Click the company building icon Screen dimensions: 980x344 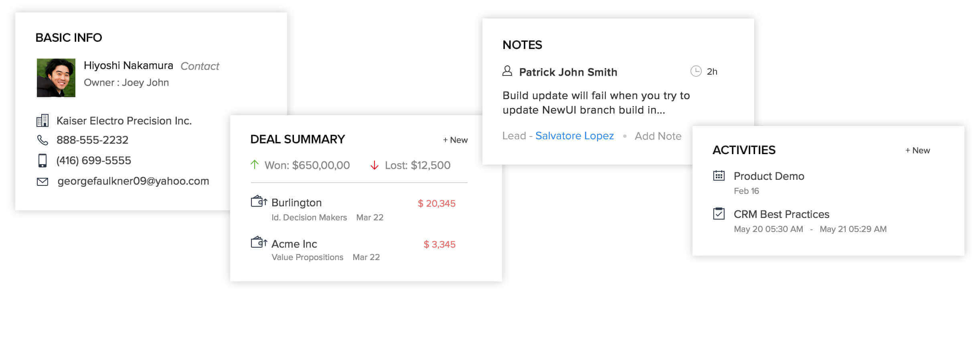pyautogui.click(x=43, y=120)
